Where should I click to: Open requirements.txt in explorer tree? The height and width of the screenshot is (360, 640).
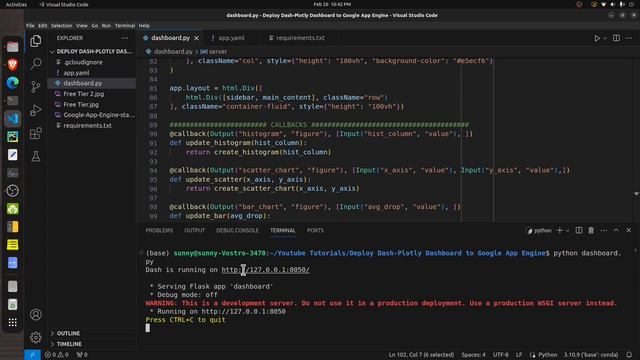click(87, 126)
